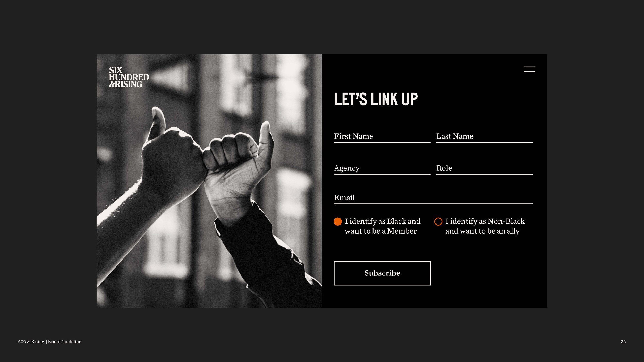Choose the Non-Black ally radio button
This screenshot has width=644, height=362.
[x=438, y=221]
